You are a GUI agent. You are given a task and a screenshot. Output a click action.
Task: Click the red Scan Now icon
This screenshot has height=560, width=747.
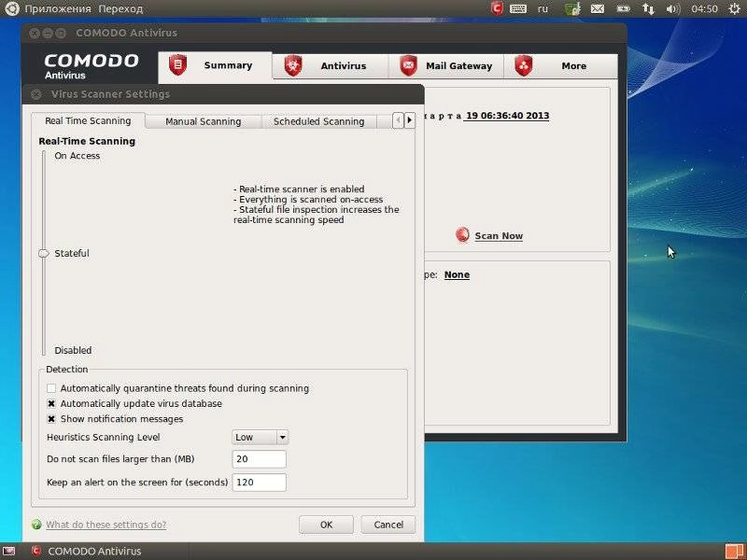tap(462, 235)
